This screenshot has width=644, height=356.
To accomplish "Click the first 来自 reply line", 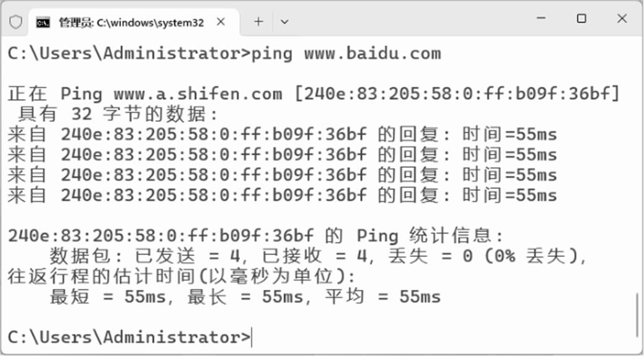I will [282, 134].
